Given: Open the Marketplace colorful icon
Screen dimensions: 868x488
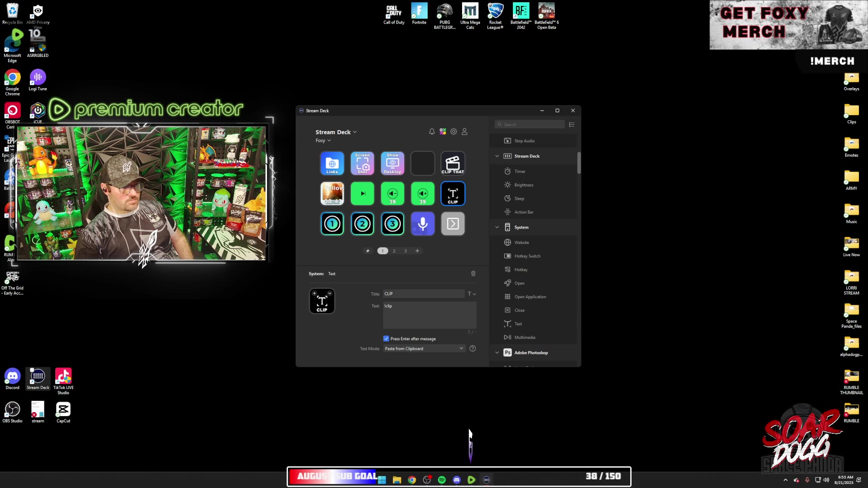Looking at the screenshot, I should click(443, 131).
